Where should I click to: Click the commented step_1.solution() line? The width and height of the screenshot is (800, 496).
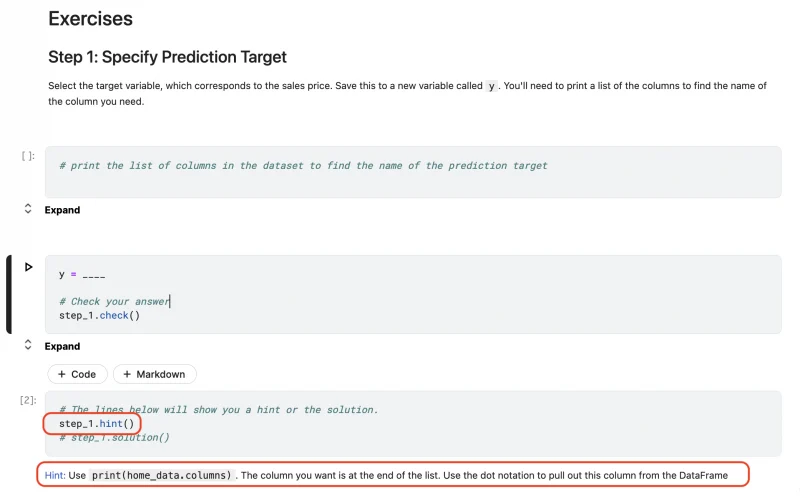click(114, 437)
